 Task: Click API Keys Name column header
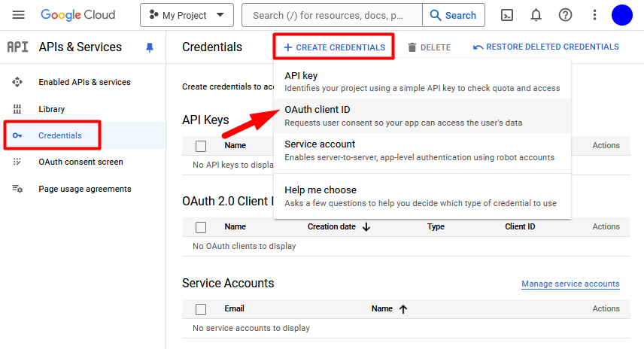tap(235, 145)
